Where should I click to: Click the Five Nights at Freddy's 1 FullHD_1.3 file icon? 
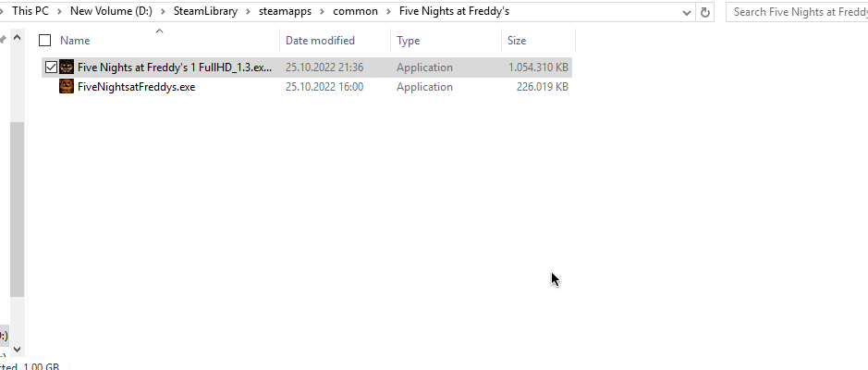(67, 67)
